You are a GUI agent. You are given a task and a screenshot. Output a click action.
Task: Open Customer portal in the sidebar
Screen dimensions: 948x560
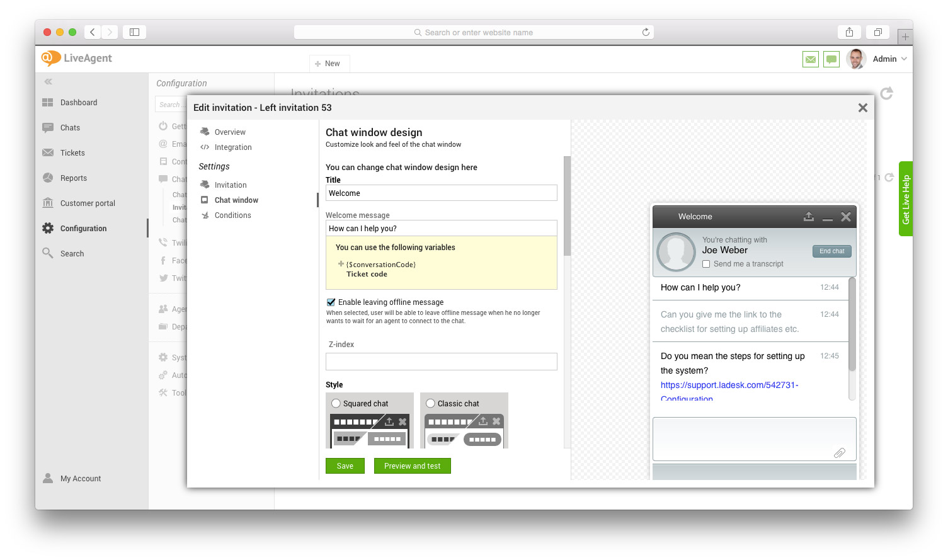[87, 203]
